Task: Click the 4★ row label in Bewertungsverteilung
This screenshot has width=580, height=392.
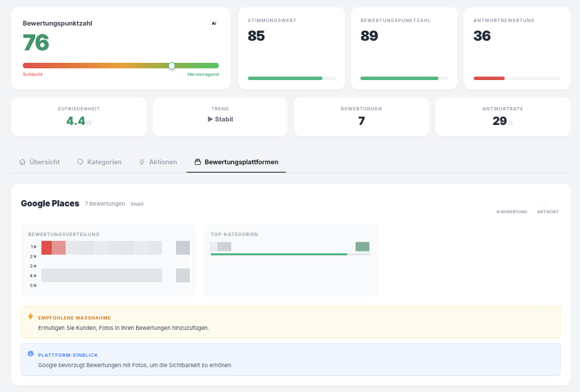Action: click(33, 276)
